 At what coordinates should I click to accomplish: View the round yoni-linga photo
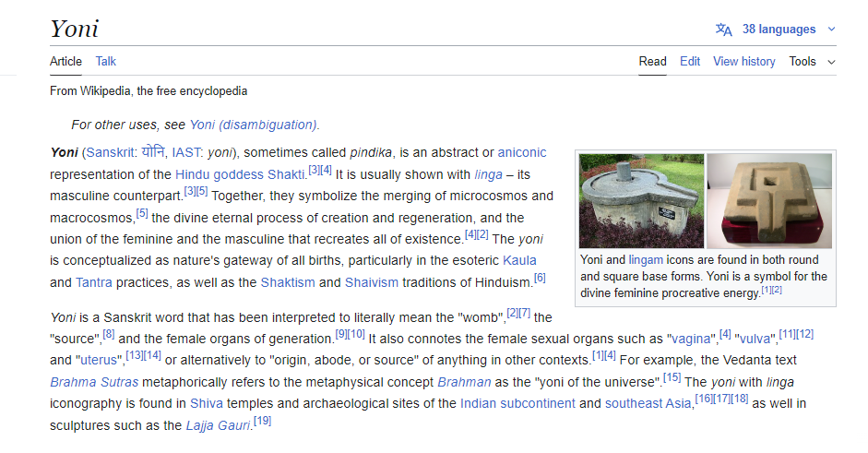(x=642, y=200)
